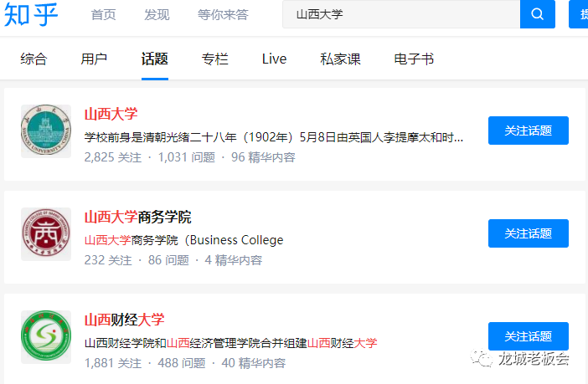This screenshot has width=588, height=384.
Task: Switch to the 专栏 tab
Action: [x=215, y=59]
